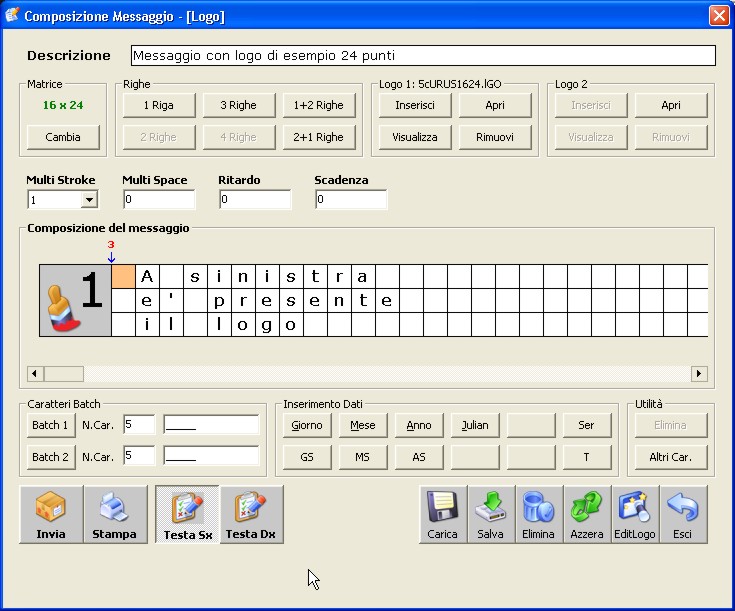The width and height of the screenshot is (735, 611).
Task: Click the Julian date insert button
Action: point(475,425)
